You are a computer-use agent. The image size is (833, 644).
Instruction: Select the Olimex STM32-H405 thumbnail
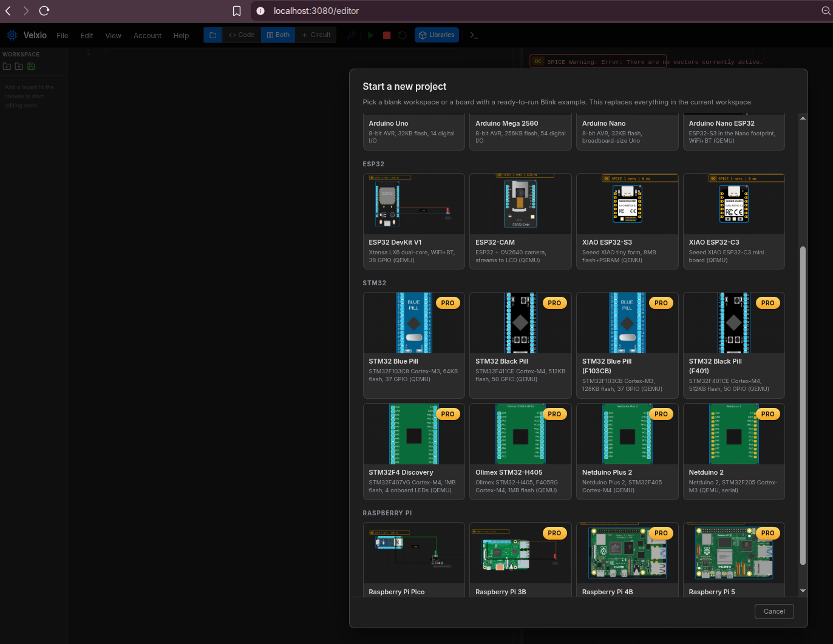point(521,434)
